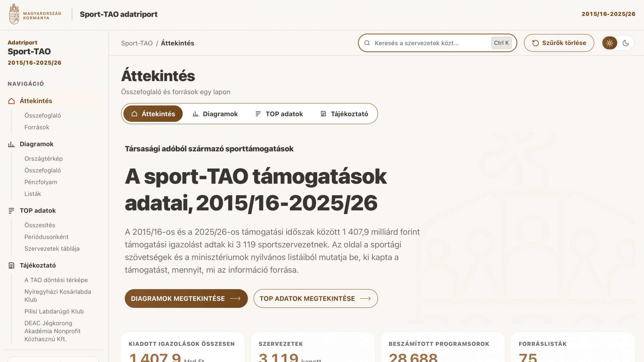Click the BESZÁMÍTOTT PROGRAMSOROK card
This screenshot has height=362, width=644.
443,347
